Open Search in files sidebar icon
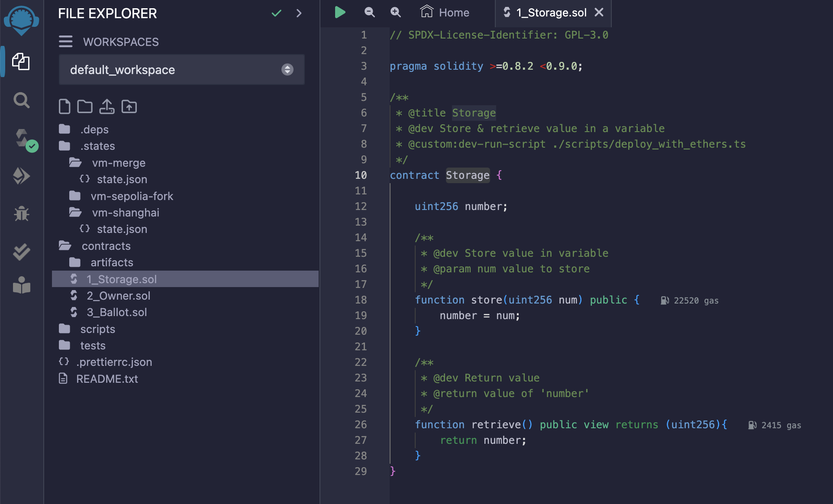 click(x=22, y=100)
